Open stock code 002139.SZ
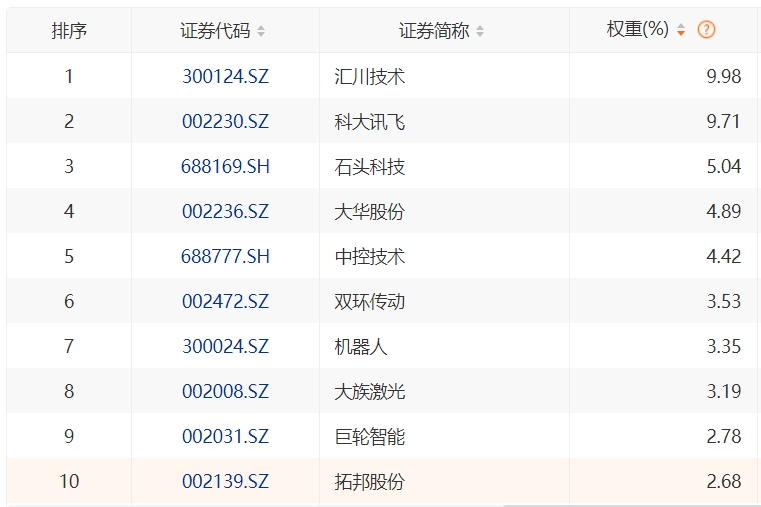 pyautogui.click(x=225, y=481)
